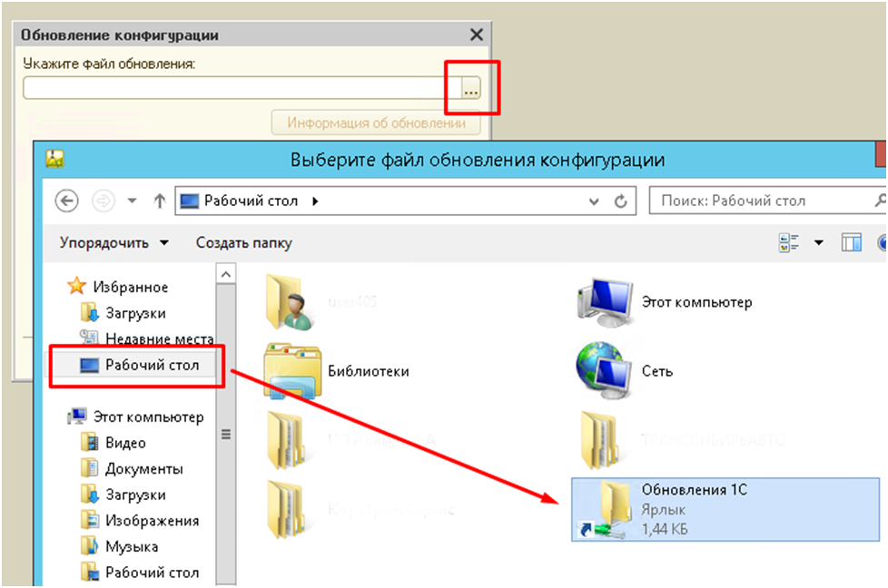Image resolution: width=888 pixels, height=588 pixels.
Task: Open Музыка in the sidebar
Action: 132,546
